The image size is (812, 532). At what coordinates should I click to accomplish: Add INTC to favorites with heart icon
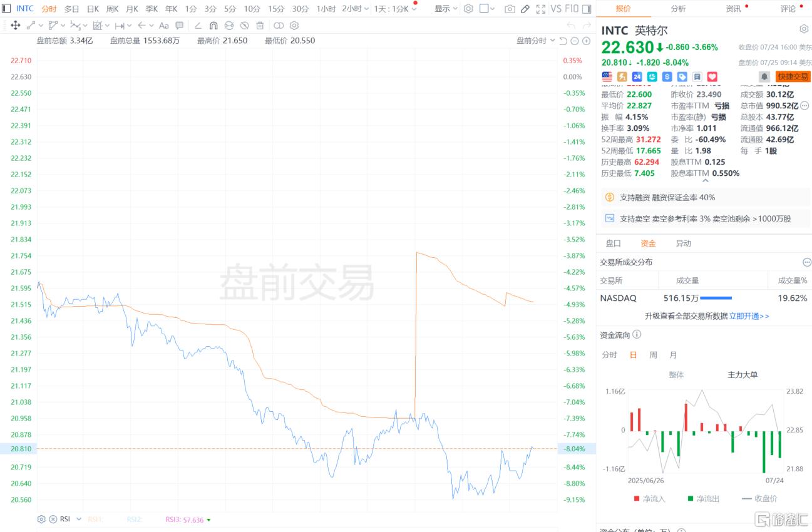[712, 76]
